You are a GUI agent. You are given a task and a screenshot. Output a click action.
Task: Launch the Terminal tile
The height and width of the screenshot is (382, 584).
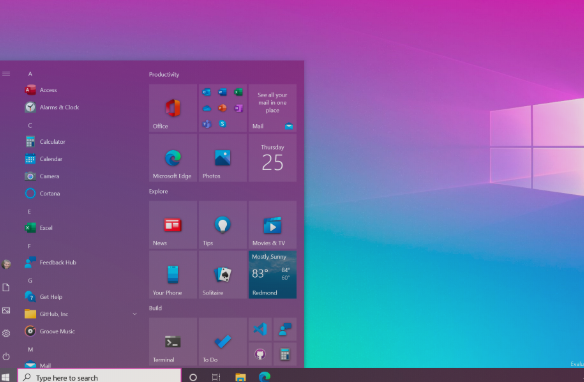point(173,341)
